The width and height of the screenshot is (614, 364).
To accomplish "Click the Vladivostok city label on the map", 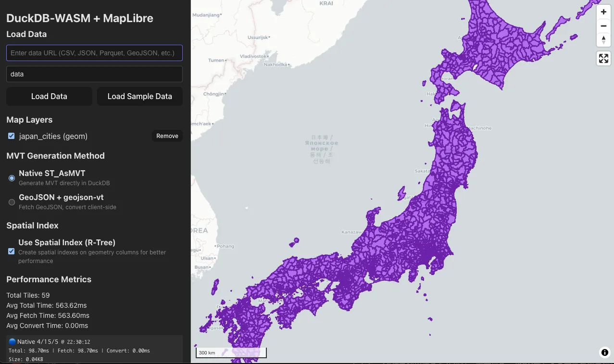I will 253,56.
